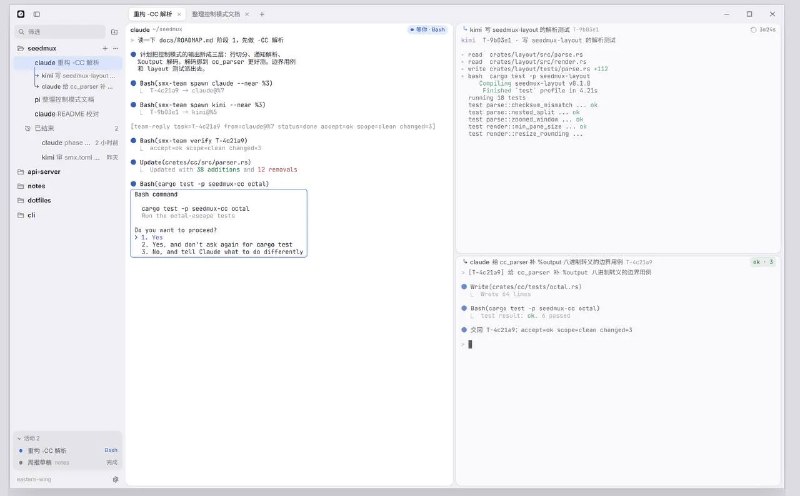Click the Update(crates/cc/src/parser.rs) entry

pyautogui.click(x=195, y=162)
